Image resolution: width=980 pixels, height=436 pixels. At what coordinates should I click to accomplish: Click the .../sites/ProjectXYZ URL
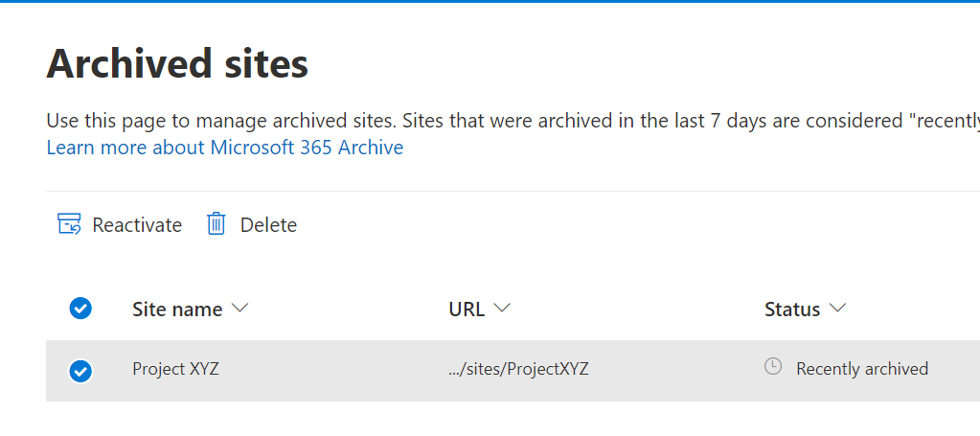(x=518, y=369)
